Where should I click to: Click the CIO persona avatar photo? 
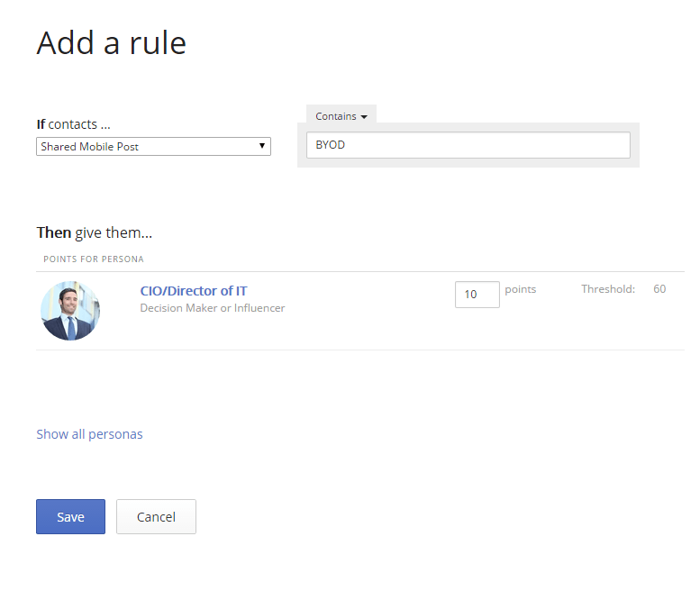pos(70,311)
